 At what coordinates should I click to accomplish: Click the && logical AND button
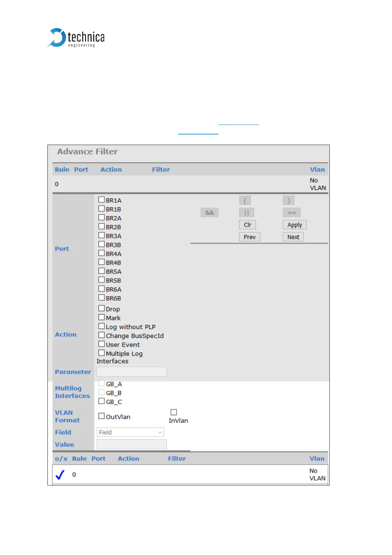(x=210, y=213)
